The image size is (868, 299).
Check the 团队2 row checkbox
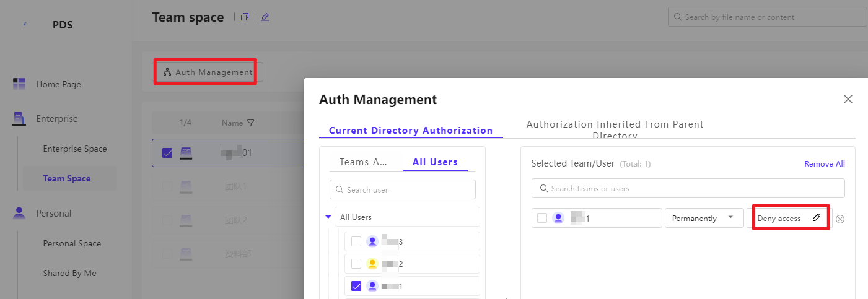click(x=167, y=220)
